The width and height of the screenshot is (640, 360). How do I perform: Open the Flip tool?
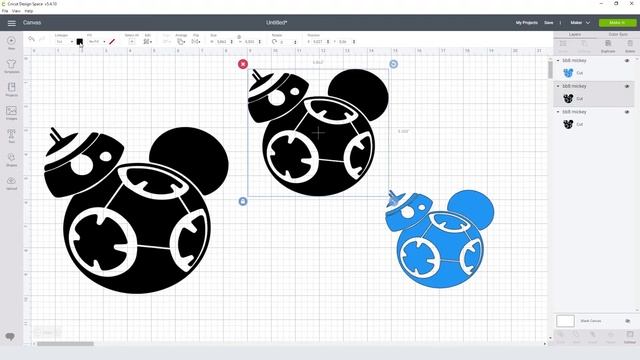pos(196,42)
